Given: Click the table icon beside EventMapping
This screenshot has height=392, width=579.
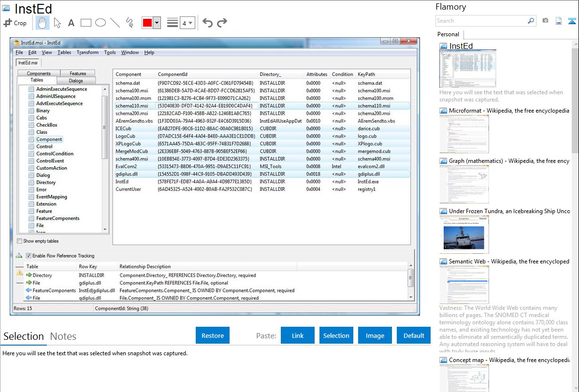Looking at the screenshot, I should 31,197.
